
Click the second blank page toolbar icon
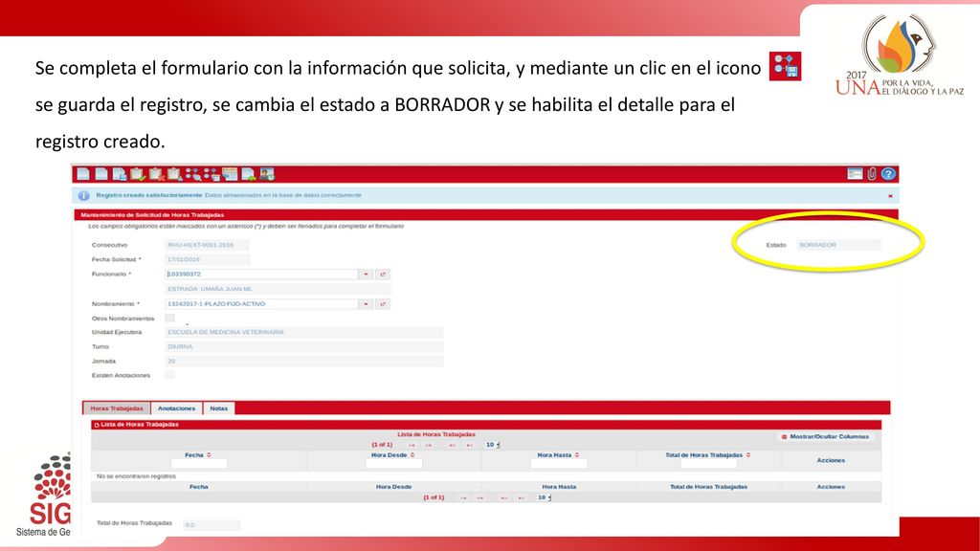click(101, 174)
